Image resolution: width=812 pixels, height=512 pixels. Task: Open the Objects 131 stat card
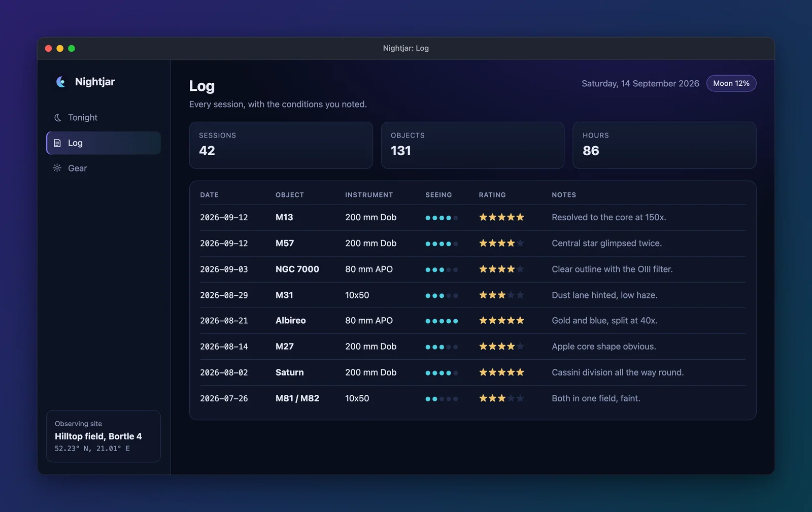click(472, 145)
